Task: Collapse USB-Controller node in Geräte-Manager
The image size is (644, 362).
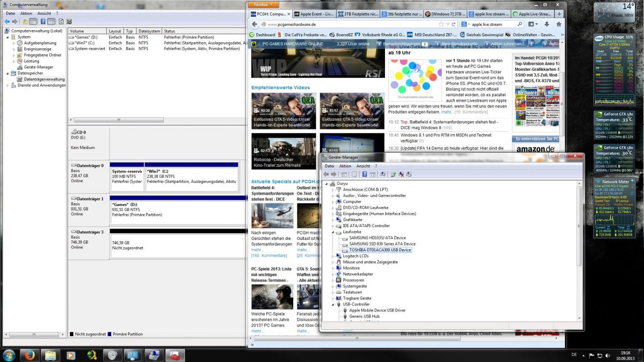Action: 333,305
